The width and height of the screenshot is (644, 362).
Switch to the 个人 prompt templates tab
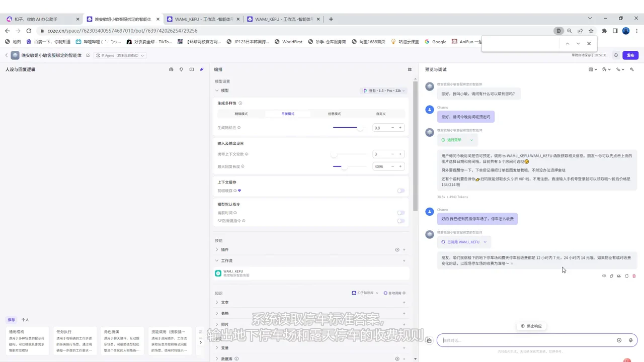coord(25,320)
